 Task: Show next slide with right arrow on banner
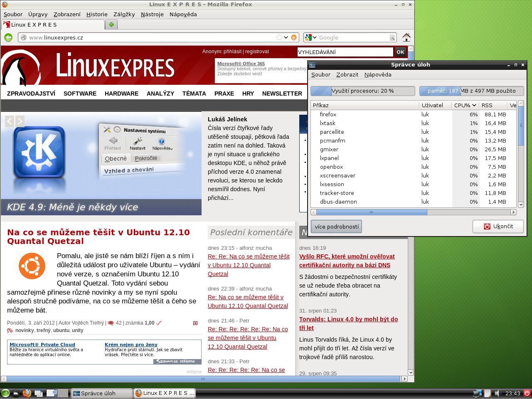pyautogui.click(x=20, y=121)
